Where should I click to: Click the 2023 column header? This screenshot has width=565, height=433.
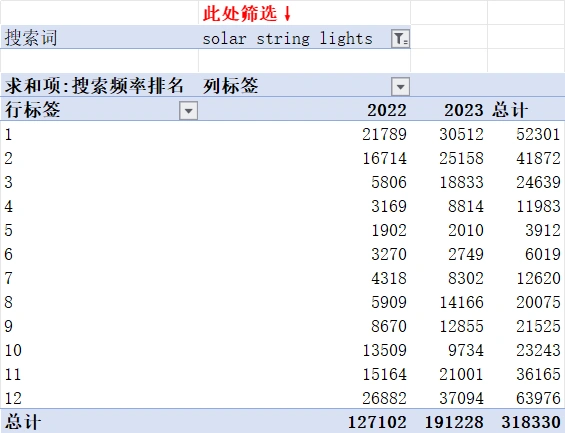(464, 110)
